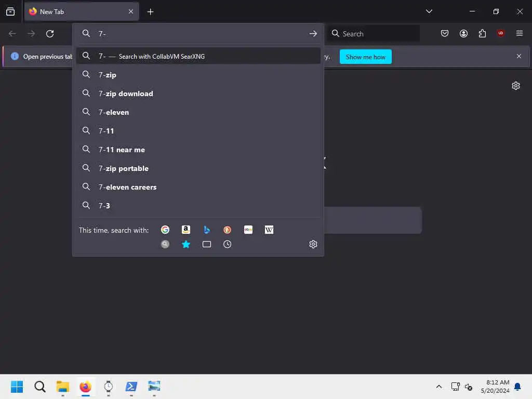Open the Save to Pocket button
The image size is (532, 399).
445,33
